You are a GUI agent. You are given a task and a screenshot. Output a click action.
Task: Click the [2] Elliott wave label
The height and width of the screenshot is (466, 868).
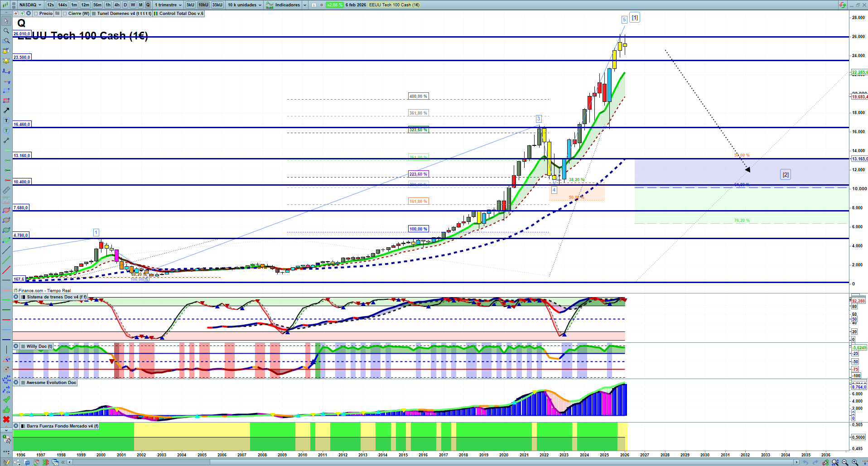coord(786,175)
